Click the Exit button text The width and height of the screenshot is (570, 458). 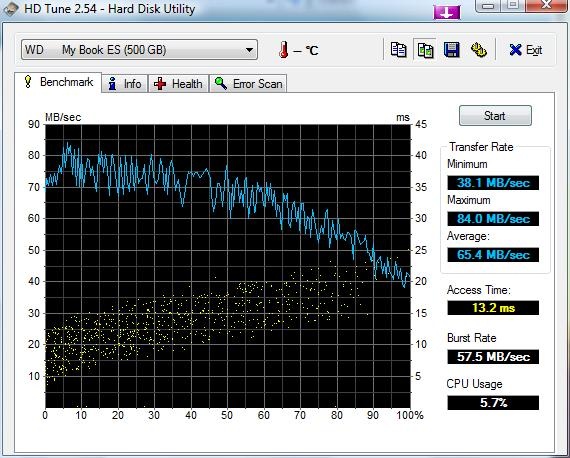point(534,50)
